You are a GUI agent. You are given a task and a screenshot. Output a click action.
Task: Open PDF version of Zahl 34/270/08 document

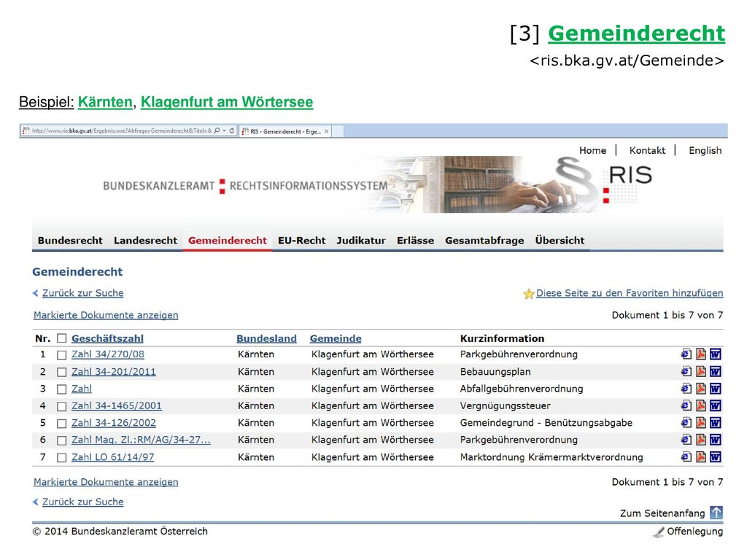pos(701,354)
